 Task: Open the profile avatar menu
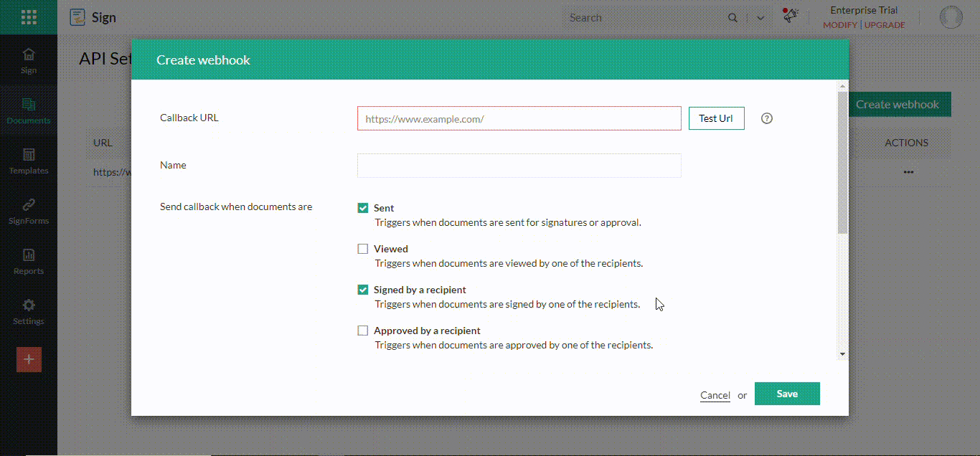pyautogui.click(x=951, y=16)
